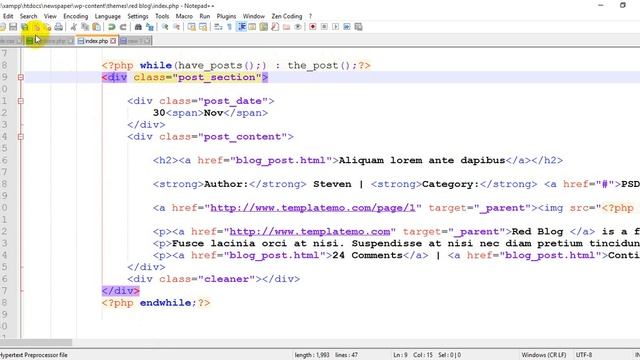Click the templatemo.com/page/1 URL link

click(313, 208)
